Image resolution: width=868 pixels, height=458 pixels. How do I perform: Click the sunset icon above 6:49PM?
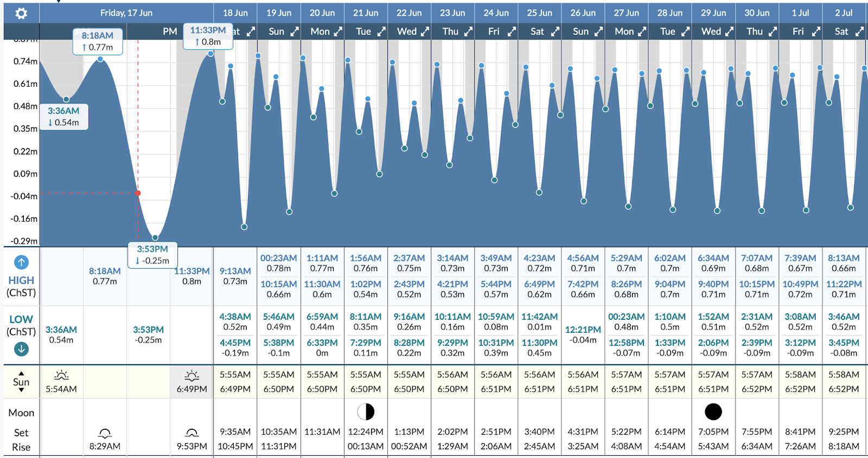(192, 375)
